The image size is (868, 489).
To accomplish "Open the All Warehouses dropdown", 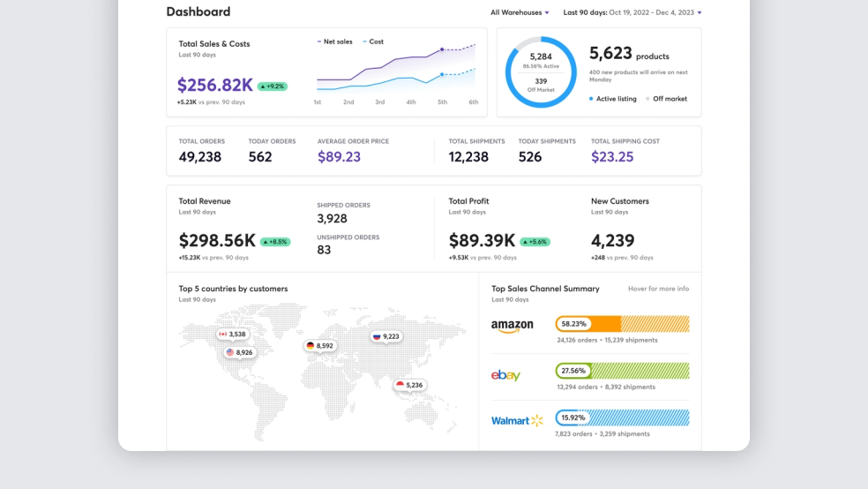I will 520,12.
